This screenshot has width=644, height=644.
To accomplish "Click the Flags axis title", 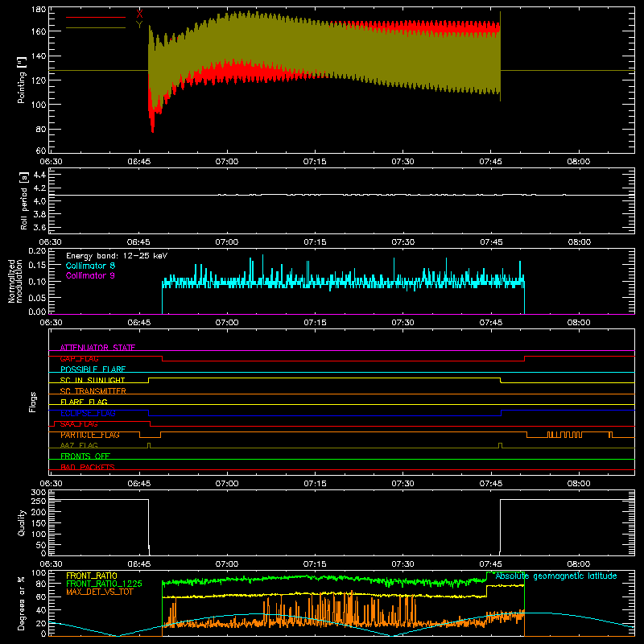I will 32,402.
